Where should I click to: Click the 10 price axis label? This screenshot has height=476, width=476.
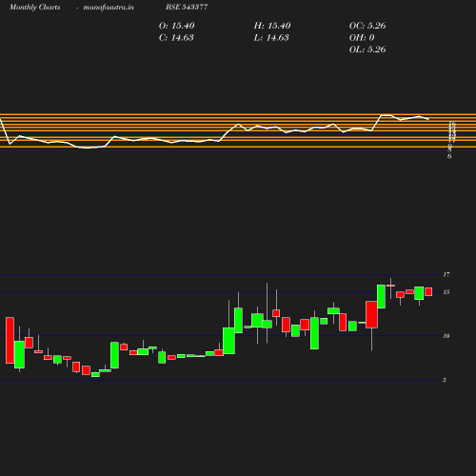tap(446, 336)
